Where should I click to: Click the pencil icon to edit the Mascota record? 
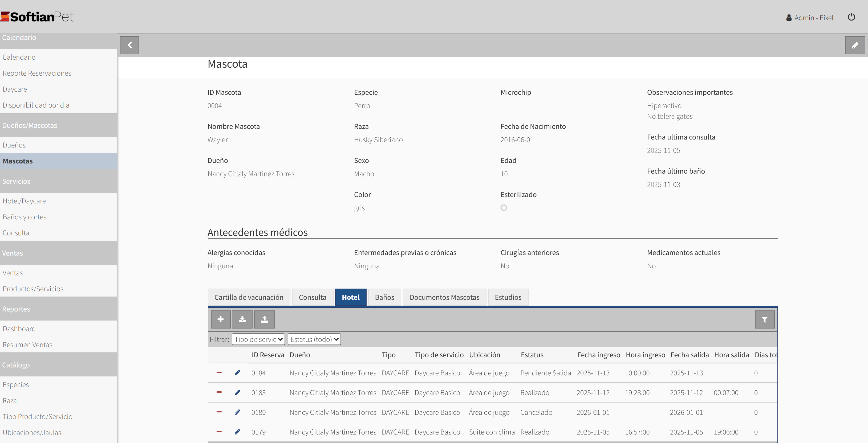coord(854,45)
